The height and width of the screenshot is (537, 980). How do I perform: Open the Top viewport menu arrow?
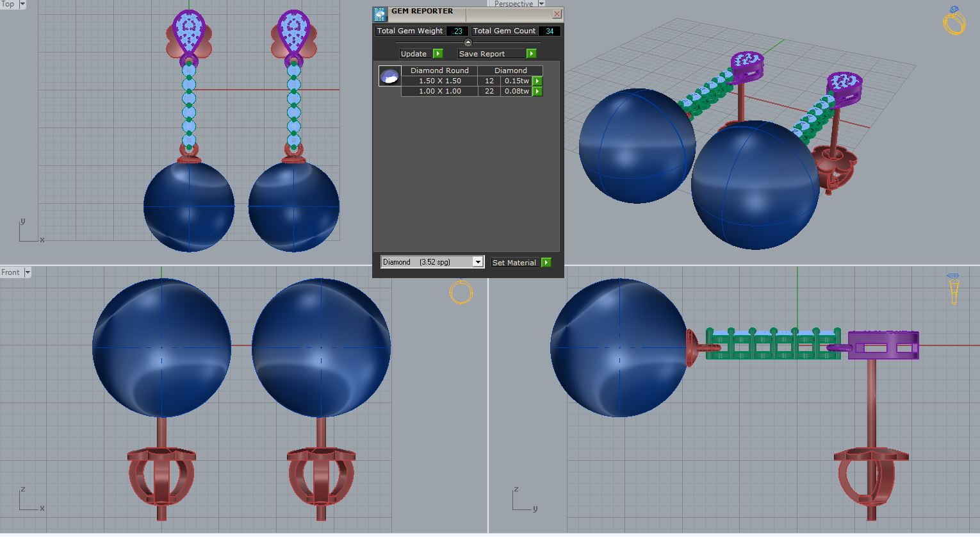click(x=22, y=4)
